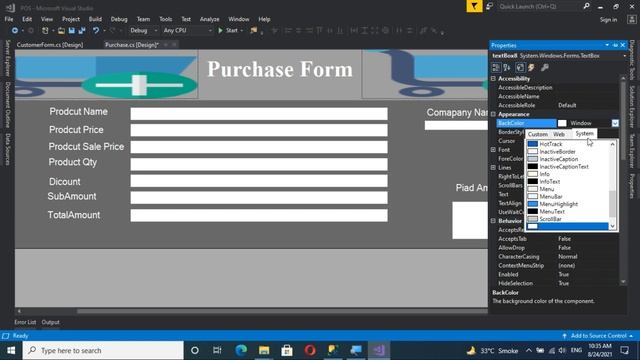Screen dimensions: 640x360
Task: Click the Quick Launch search magnifier icon
Action: [587, 6]
